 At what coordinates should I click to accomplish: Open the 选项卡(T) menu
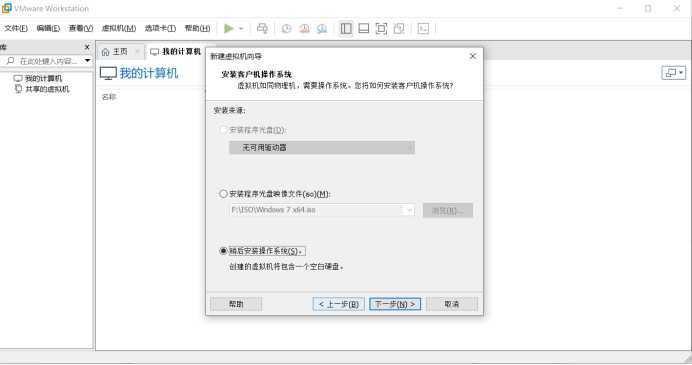(x=160, y=28)
